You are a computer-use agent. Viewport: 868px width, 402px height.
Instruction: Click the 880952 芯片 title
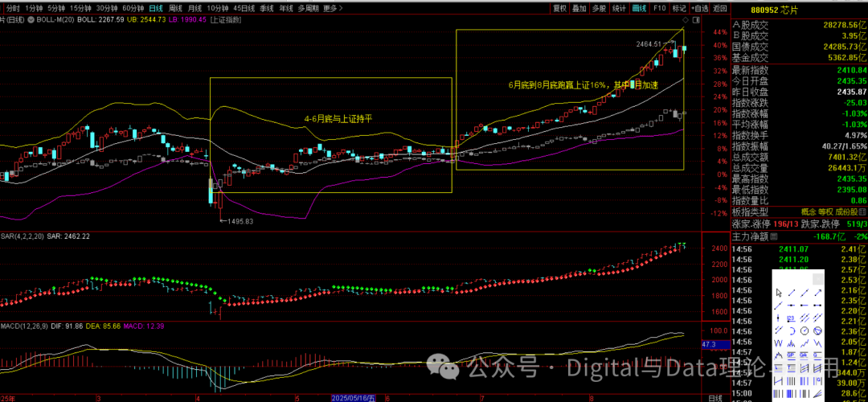pyautogui.click(x=775, y=10)
